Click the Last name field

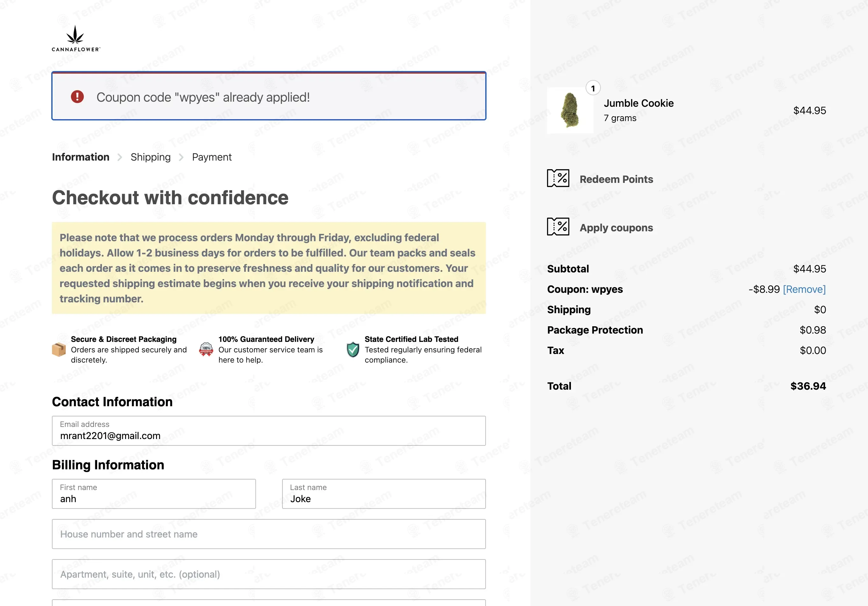[384, 494]
